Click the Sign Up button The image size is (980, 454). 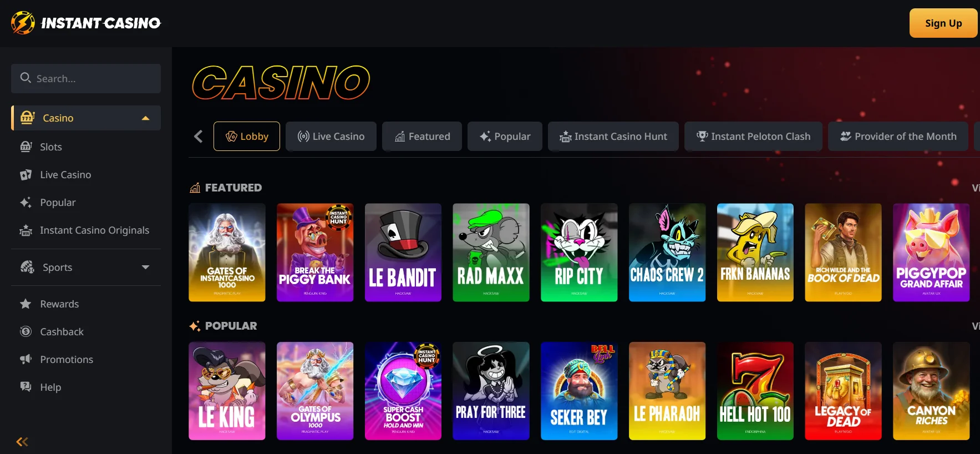click(x=943, y=23)
